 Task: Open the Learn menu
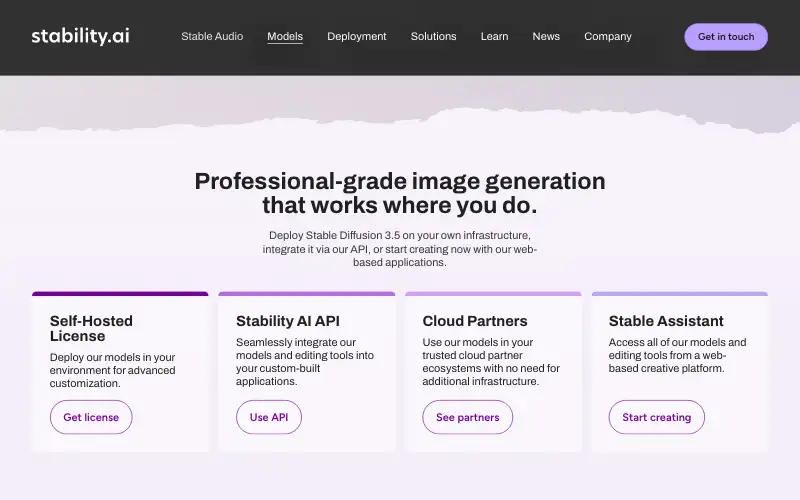pos(494,36)
